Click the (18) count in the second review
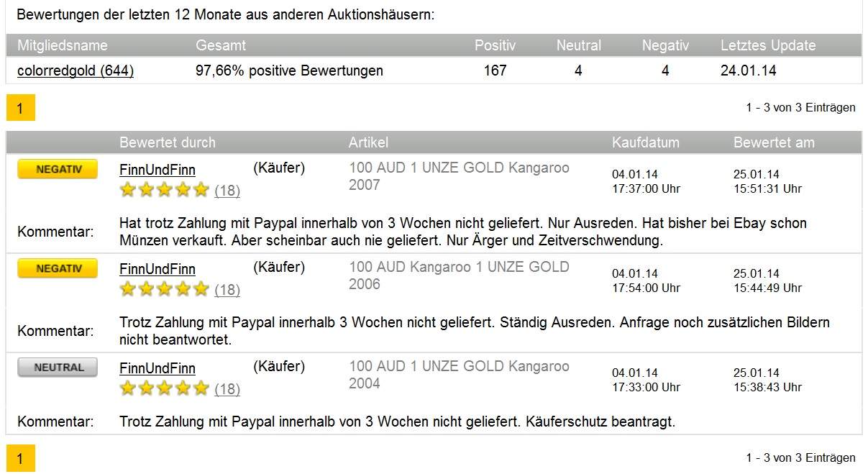 227,290
